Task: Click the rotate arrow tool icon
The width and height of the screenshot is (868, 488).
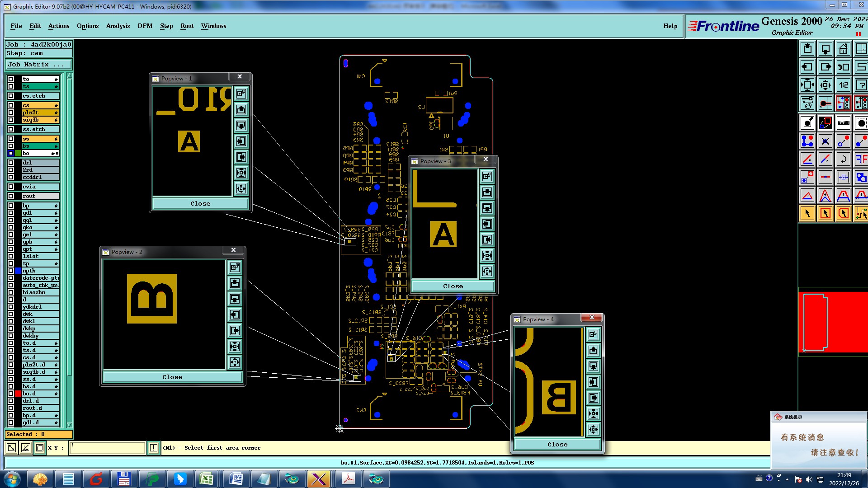Action: click(843, 159)
